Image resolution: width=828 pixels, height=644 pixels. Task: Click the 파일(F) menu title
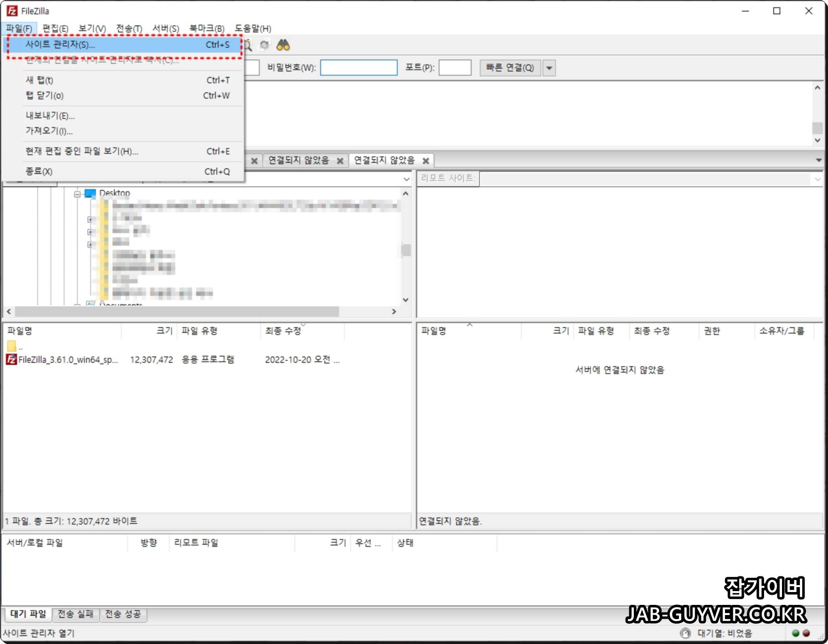pos(19,29)
